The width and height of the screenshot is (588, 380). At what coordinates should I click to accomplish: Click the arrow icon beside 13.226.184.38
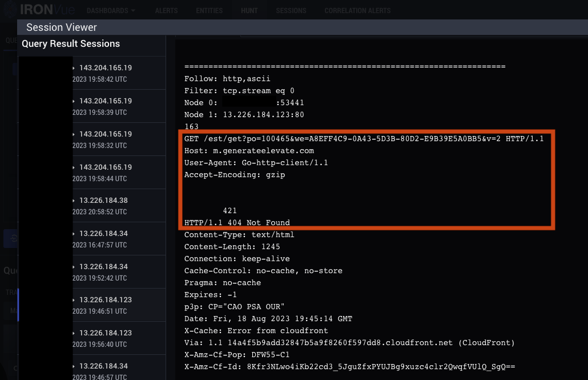[74, 201]
